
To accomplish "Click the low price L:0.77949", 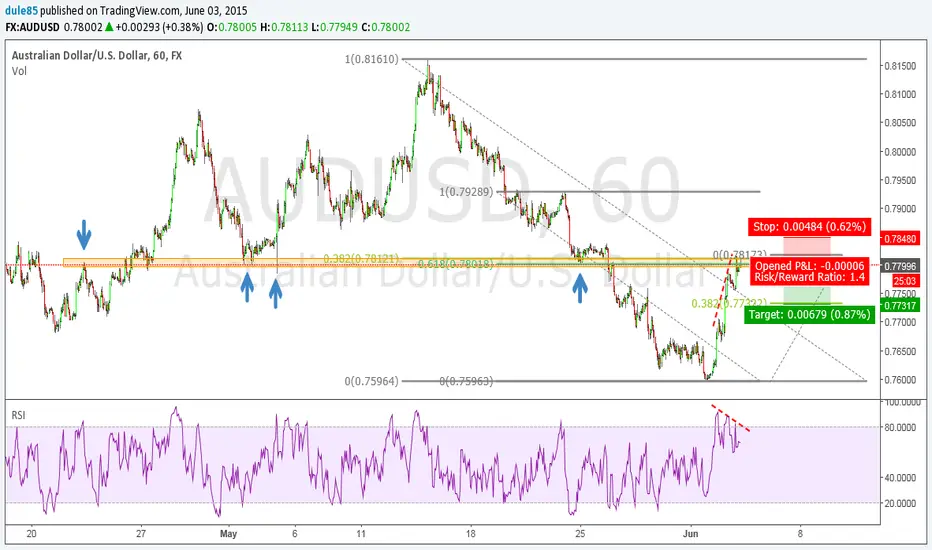I will pos(335,27).
